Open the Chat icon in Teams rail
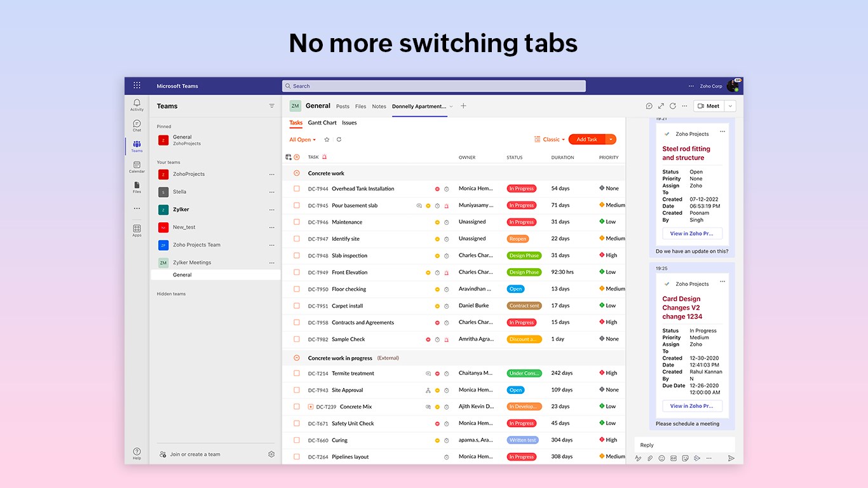 coord(137,125)
